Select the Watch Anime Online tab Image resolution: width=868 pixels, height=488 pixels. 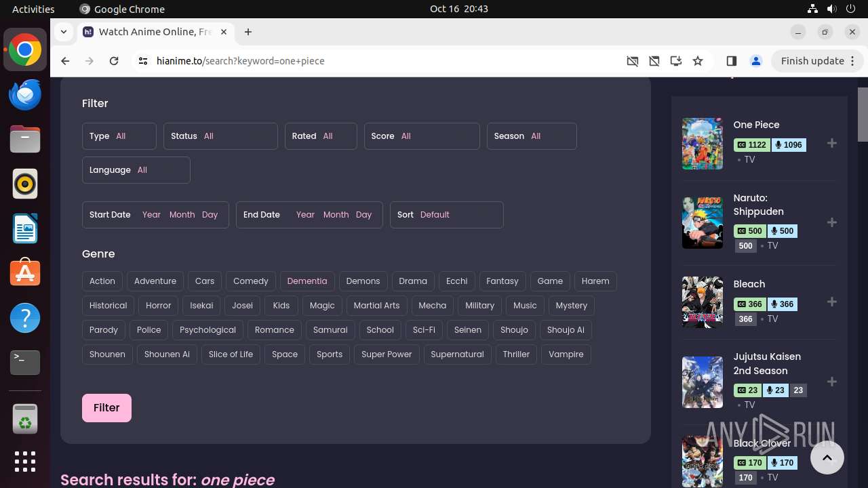click(155, 32)
